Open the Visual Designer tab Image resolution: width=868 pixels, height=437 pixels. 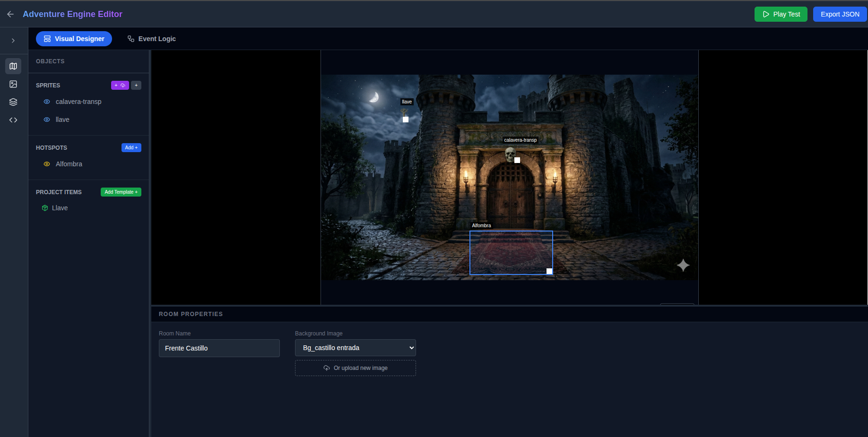pyautogui.click(x=74, y=39)
